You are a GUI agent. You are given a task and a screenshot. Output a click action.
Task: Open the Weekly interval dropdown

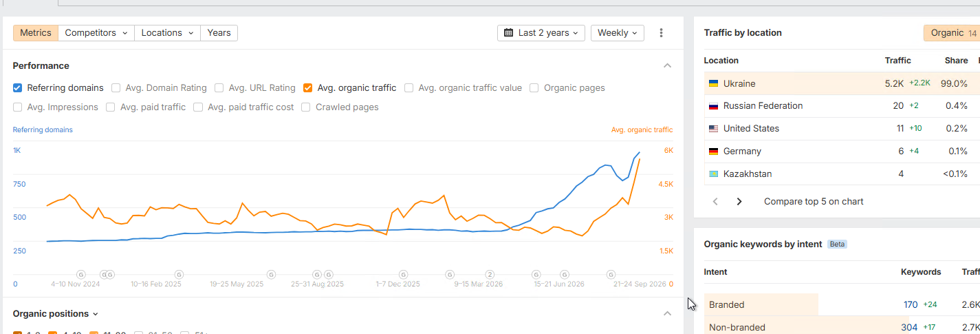[x=618, y=33]
